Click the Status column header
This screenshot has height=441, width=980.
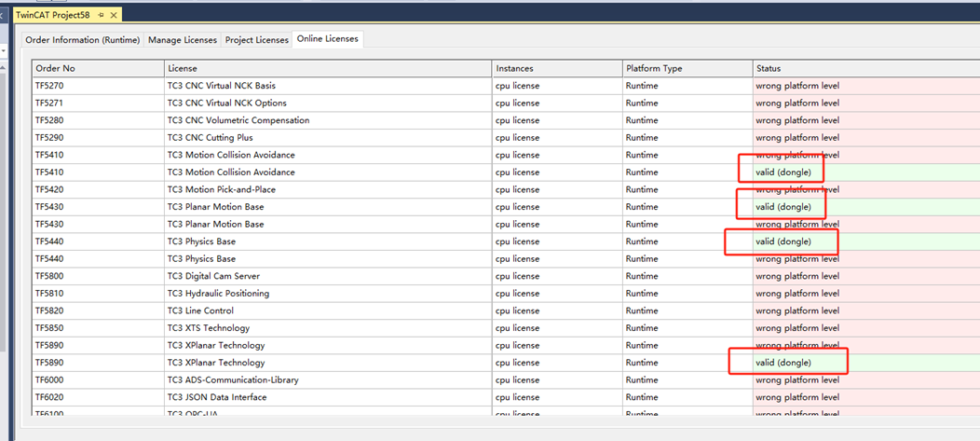point(866,68)
